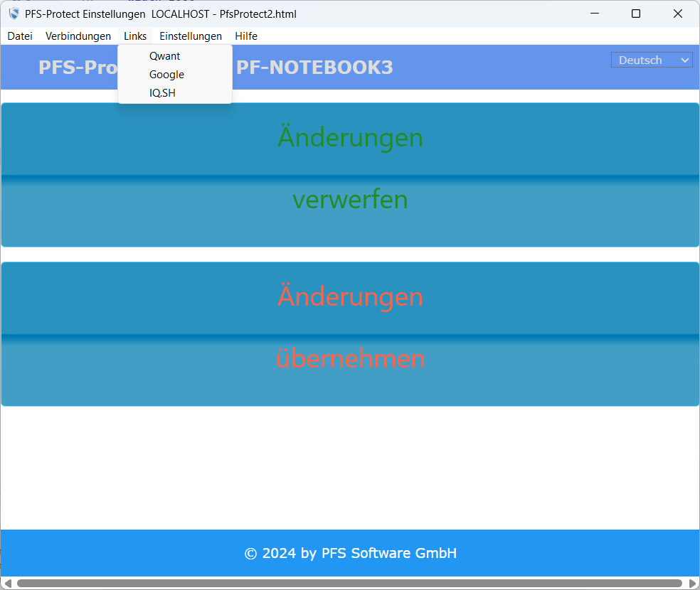Viewport: 700px width, 590px height.
Task: Close the PFS-Protect Einstellungen window
Action: 678,14
